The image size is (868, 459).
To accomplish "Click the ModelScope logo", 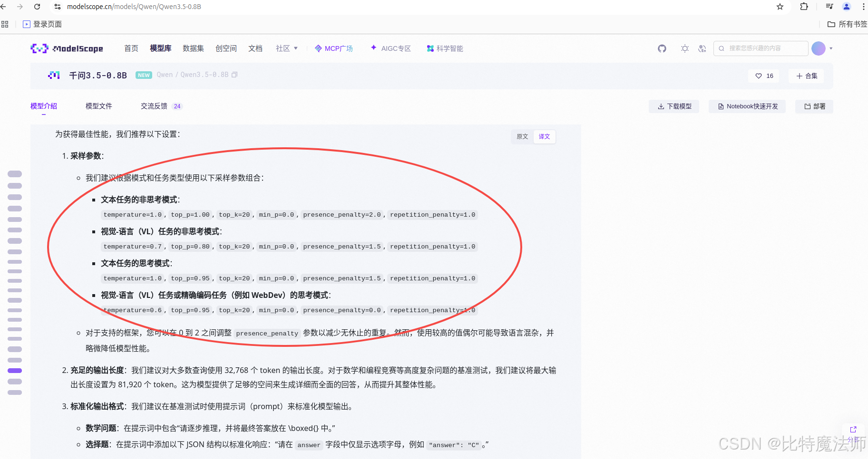I will (67, 48).
